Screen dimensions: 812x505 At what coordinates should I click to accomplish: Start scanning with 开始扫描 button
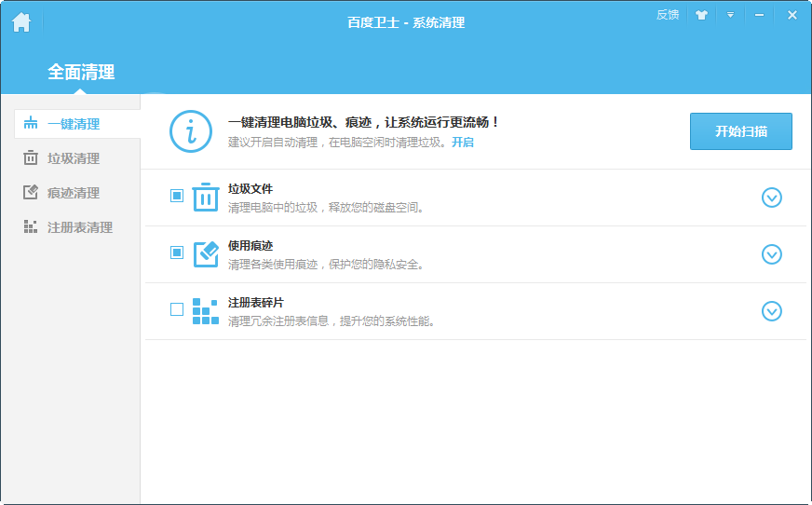point(740,131)
